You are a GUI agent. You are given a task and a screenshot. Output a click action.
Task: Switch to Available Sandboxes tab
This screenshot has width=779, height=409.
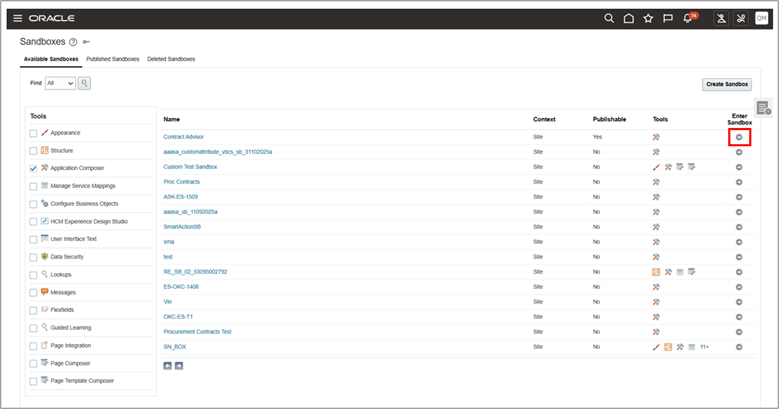(51, 59)
